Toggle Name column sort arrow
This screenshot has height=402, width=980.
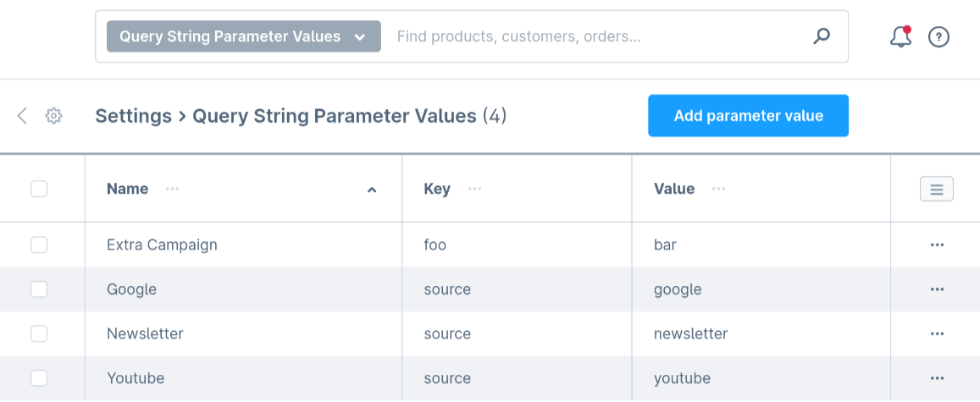pyautogui.click(x=371, y=190)
